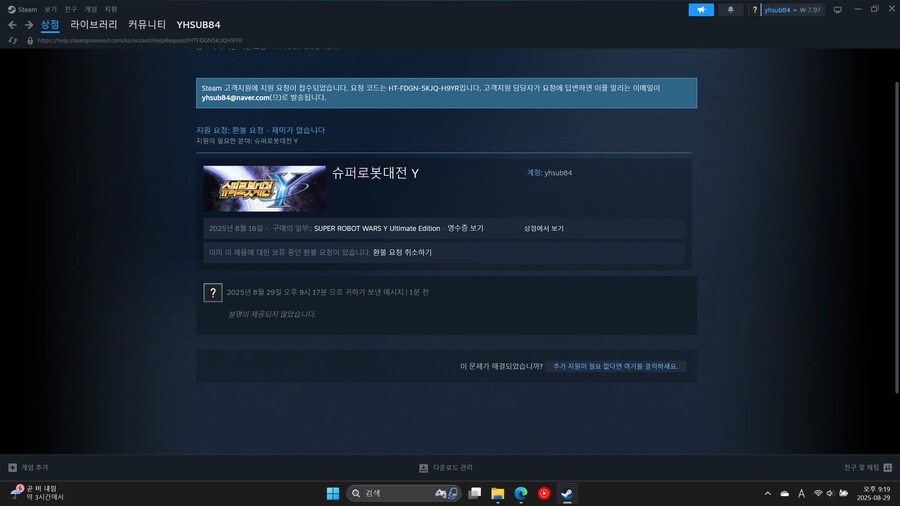Click the volume speaker tray icon
900x506 pixels.
[830, 493]
